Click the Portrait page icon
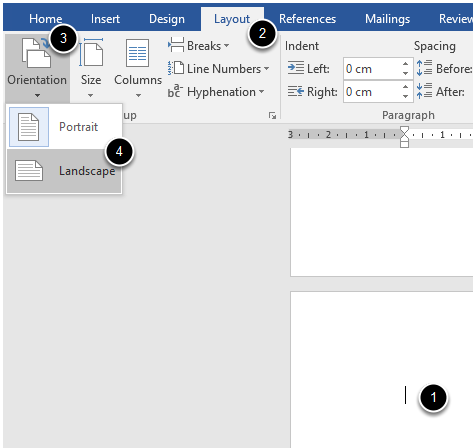Screen dimensions: 473x448 (28, 127)
